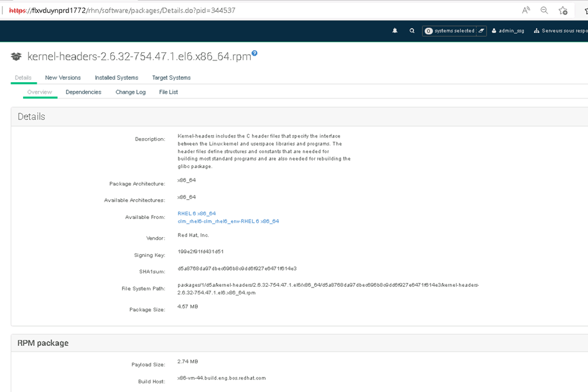Viewport: 588px width, 392px height.
Task: Click the RPM package panel heading
Action: coord(43,343)
